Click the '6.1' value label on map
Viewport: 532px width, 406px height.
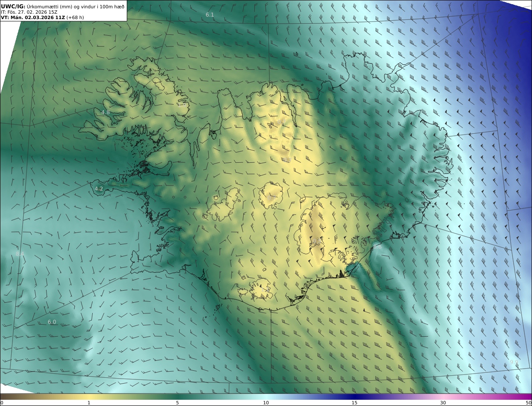coord(210,15)
